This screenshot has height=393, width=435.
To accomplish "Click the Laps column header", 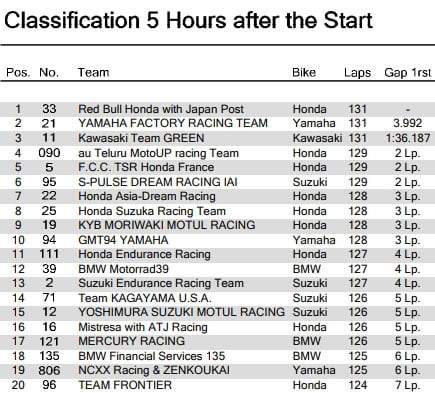I will [358, 73].
